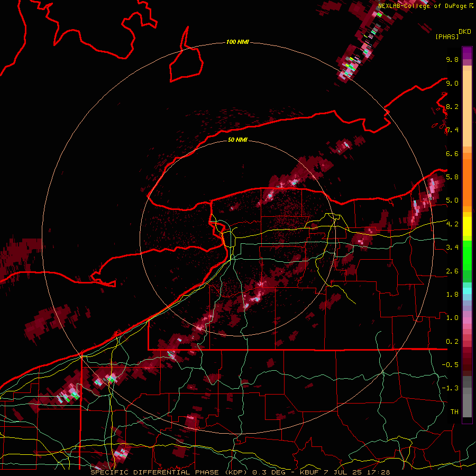Image resolution: width=476 pixels, height=476 pixels.
Task: Click the 50 NMI range ring label
Action: coord(237,140)
